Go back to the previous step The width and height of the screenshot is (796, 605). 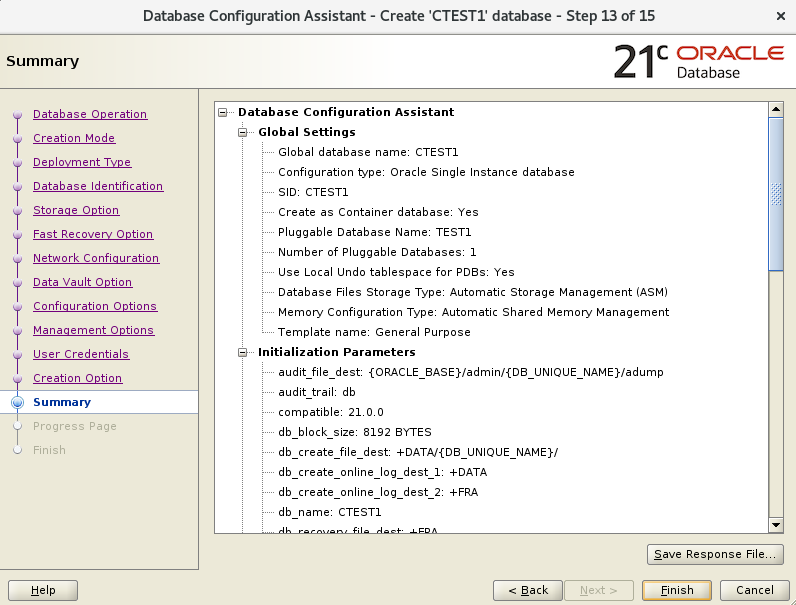tap(528, 590)
